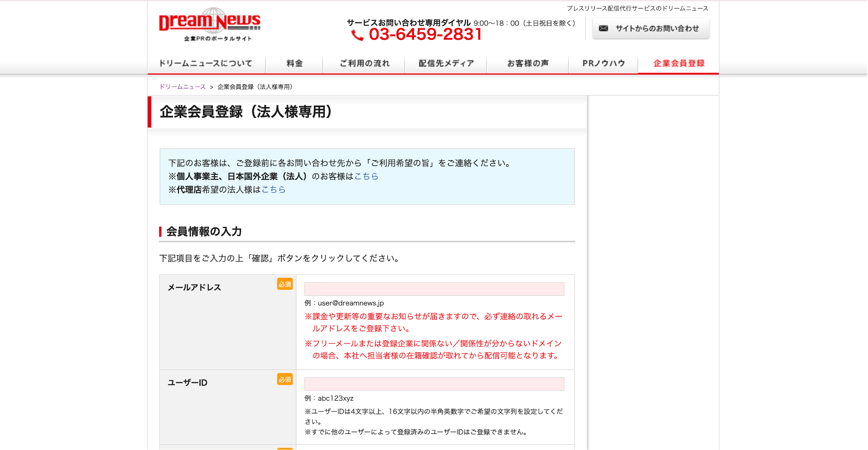The width and height of the screenshot is (868, 450).
Task: Select the 企業会員登録 tab
Action: pos(679,63)
